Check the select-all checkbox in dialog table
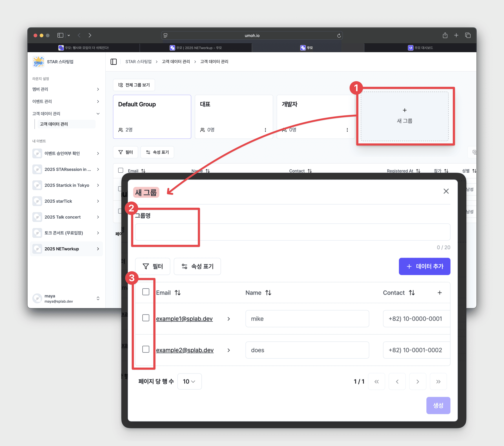The image size is (504, 446). coord(146,292)
